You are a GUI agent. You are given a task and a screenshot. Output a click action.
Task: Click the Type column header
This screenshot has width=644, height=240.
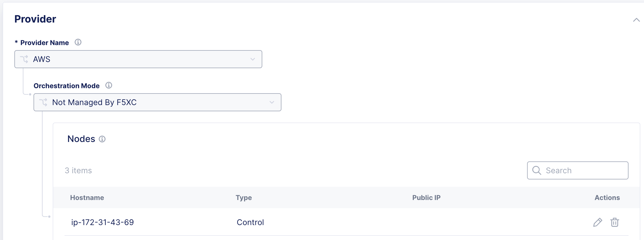click(x=243, y=197)
